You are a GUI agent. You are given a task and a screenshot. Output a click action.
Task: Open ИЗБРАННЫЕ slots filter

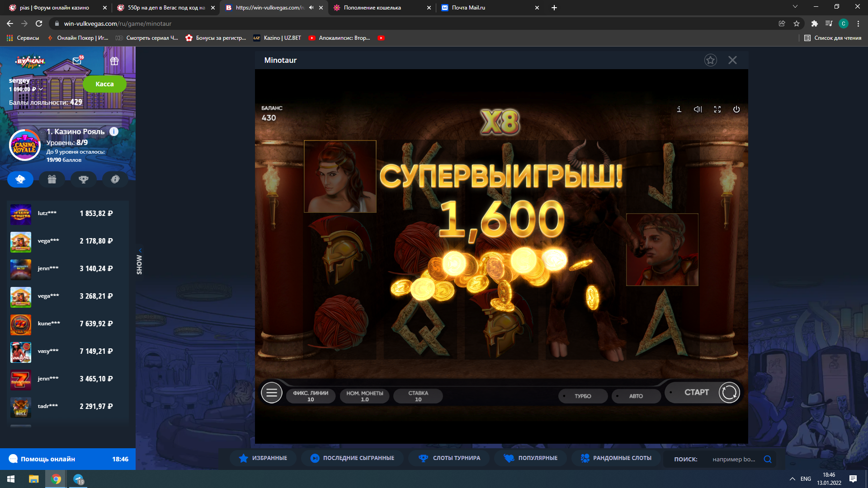(263, 458)
